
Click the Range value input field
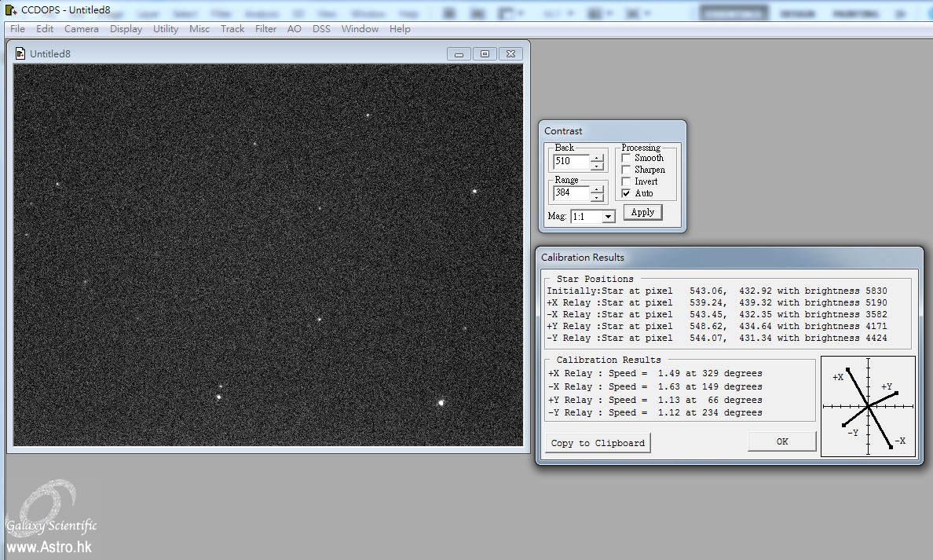pos(571,193)
